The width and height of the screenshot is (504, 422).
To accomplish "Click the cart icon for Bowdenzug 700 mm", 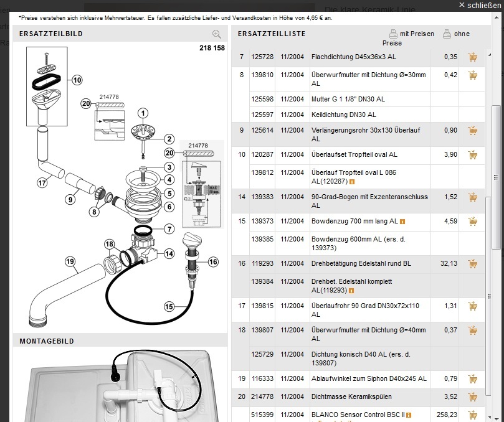I will (472, 221).
